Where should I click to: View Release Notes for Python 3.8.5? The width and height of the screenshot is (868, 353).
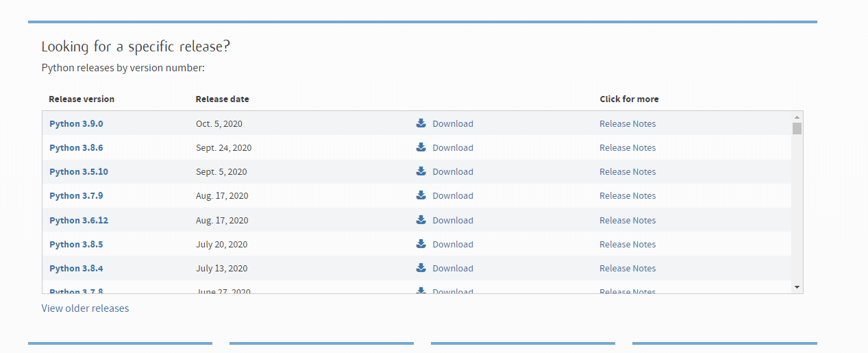628,245
